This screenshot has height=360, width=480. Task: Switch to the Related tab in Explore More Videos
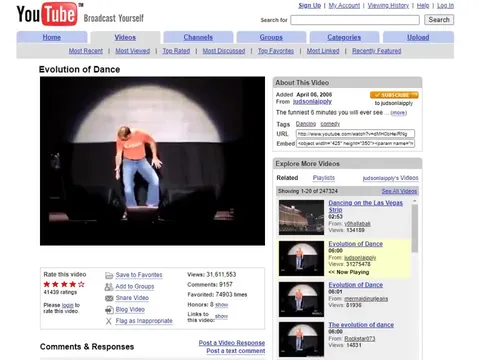click(x=287, y=178)
